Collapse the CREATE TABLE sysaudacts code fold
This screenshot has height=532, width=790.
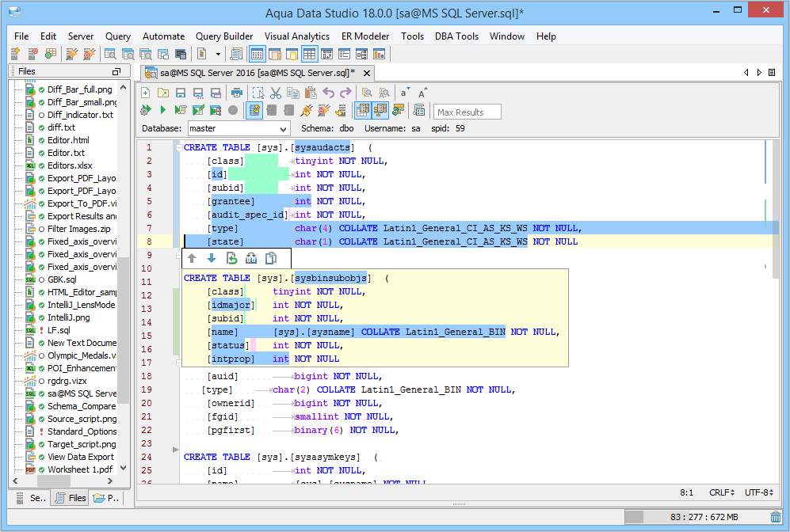(x=178, y=147)
